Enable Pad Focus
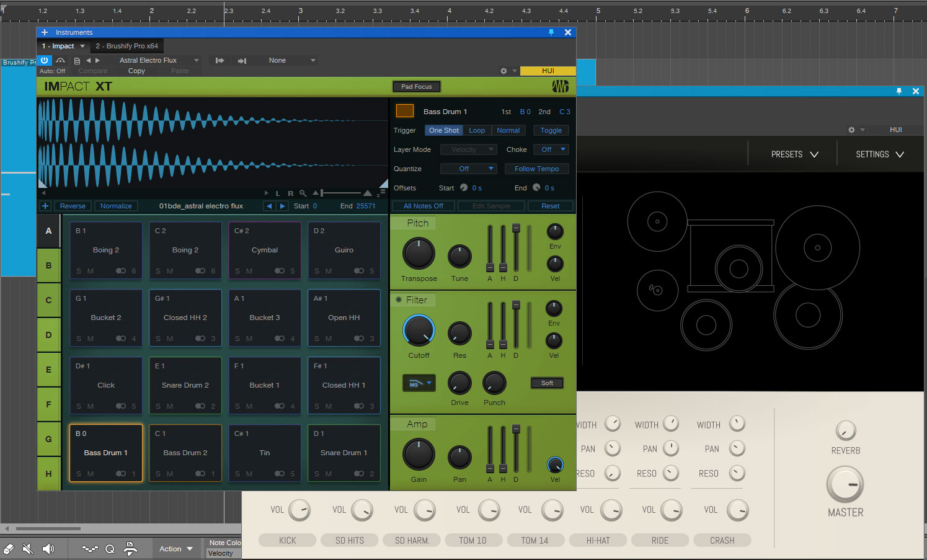 point(416,86)
